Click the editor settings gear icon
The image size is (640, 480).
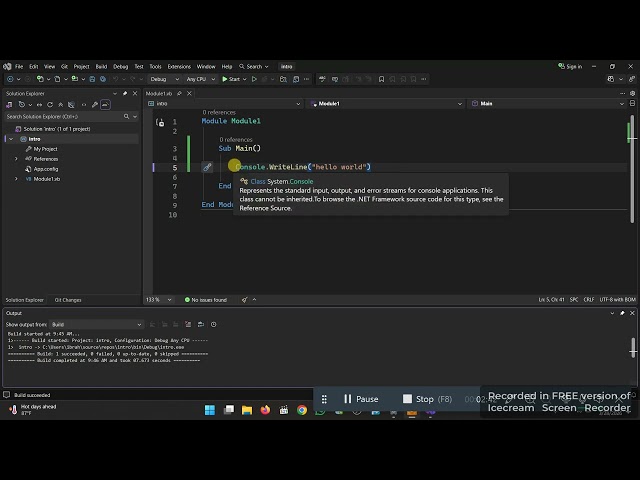coord(632,93)
